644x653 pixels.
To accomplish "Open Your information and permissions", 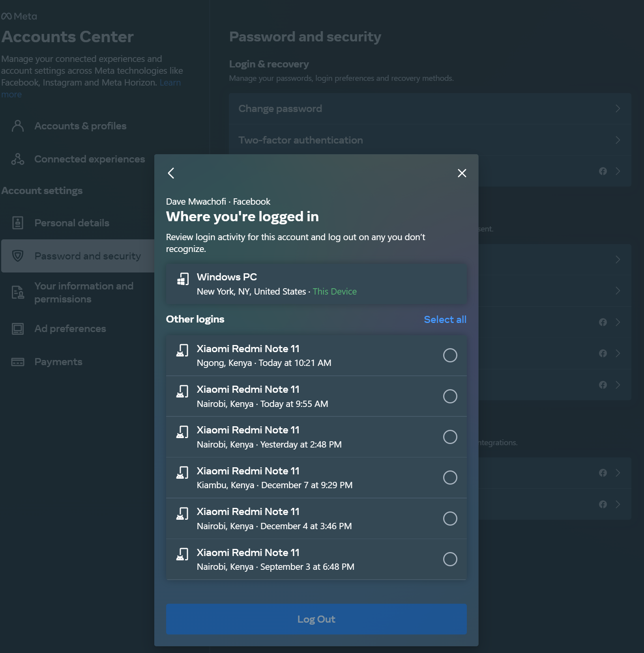I will 78,292.
